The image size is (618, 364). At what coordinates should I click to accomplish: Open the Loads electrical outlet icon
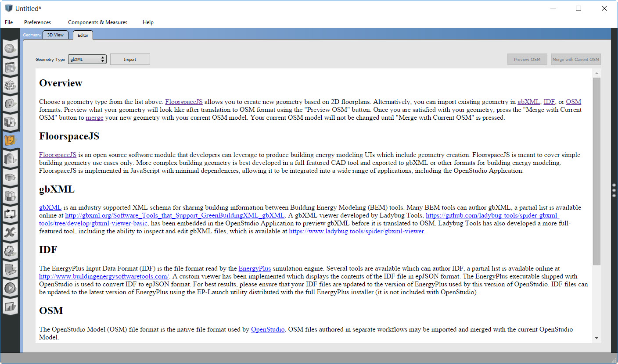click(10, 103)
